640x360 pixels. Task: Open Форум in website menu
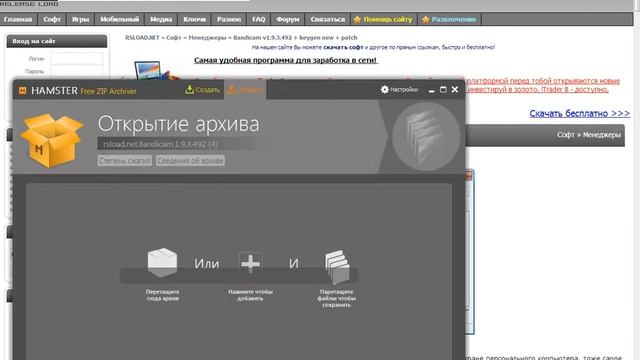click(x=288, y=19)
